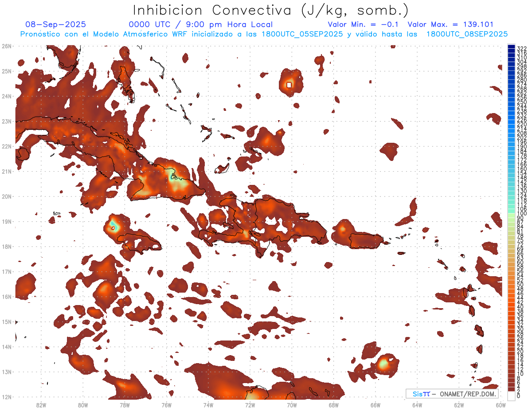Click the white square inside the blob near 70W 24.5N
The image size is (532, 411).
point(289,85)
